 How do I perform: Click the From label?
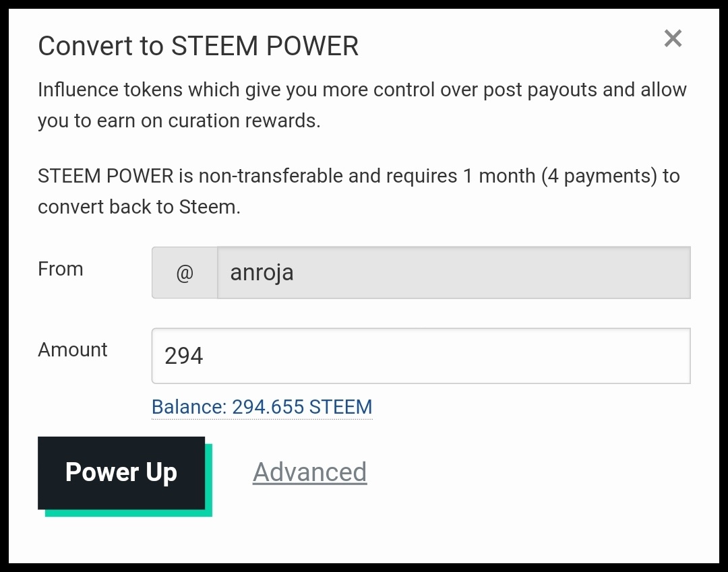click(61, 269)
